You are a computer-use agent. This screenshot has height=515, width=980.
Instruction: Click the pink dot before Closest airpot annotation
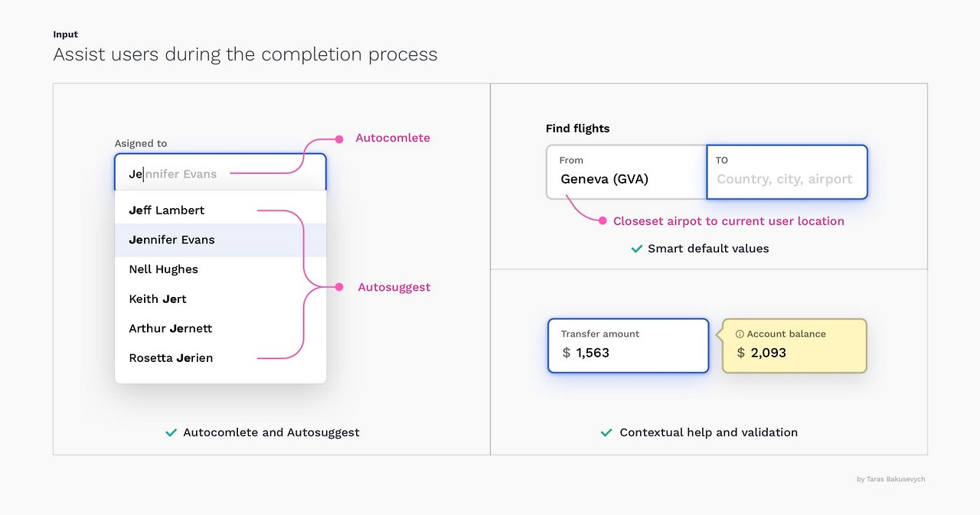(x=604, y=221)
